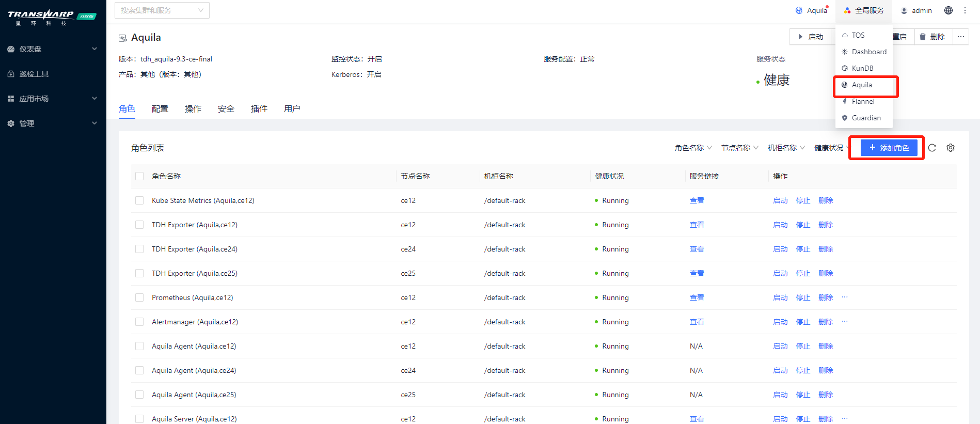
Task: Click the 巡检工具 inspection tool icon
Action: point(11,74)
